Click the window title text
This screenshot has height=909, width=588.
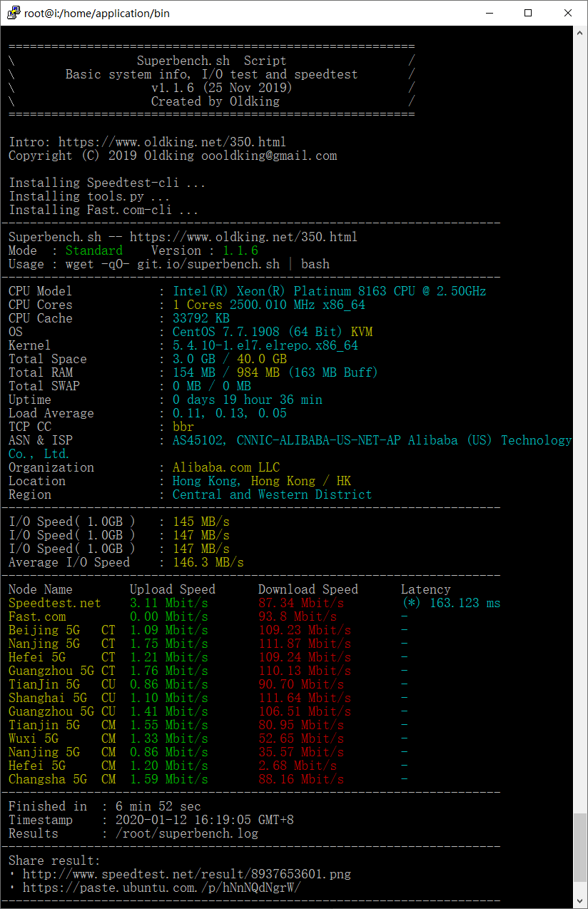coord(97,13)
